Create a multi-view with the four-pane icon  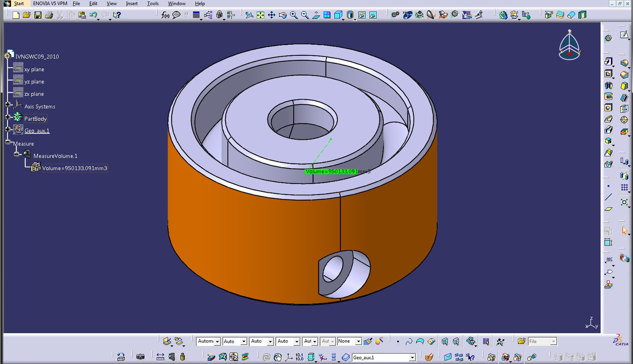(x=327, y=15)
